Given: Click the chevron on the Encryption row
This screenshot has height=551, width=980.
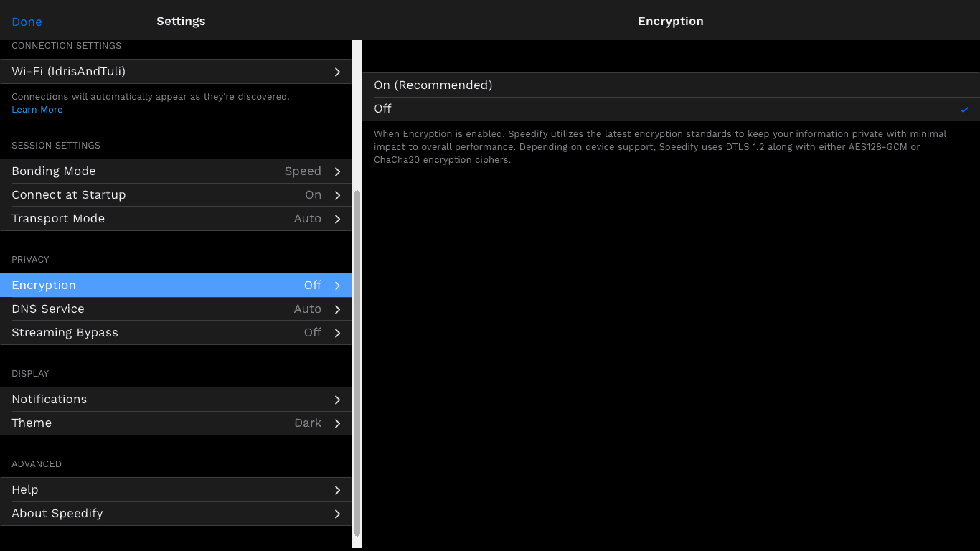Looking at the screenshot, I should 337,286.
